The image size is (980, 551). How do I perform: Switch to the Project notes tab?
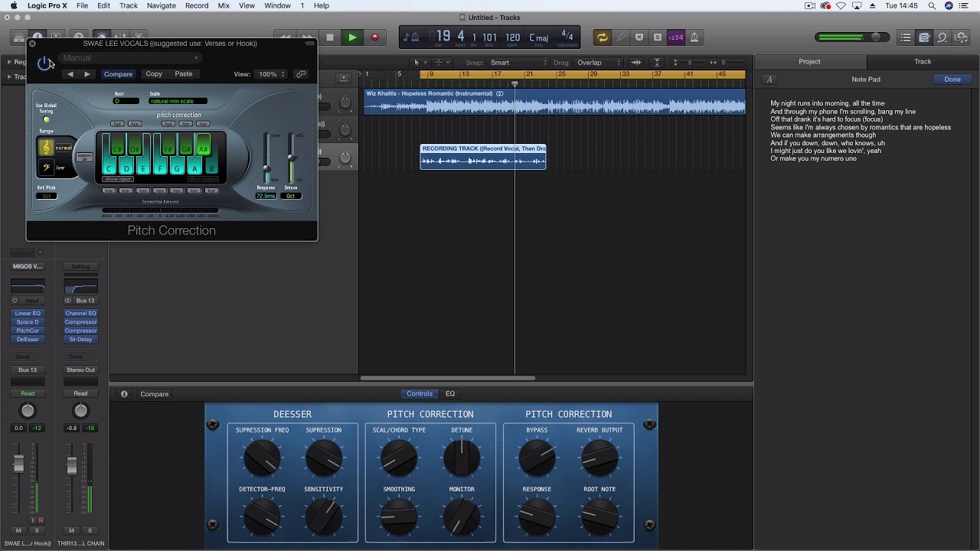[x=809, y=61]
